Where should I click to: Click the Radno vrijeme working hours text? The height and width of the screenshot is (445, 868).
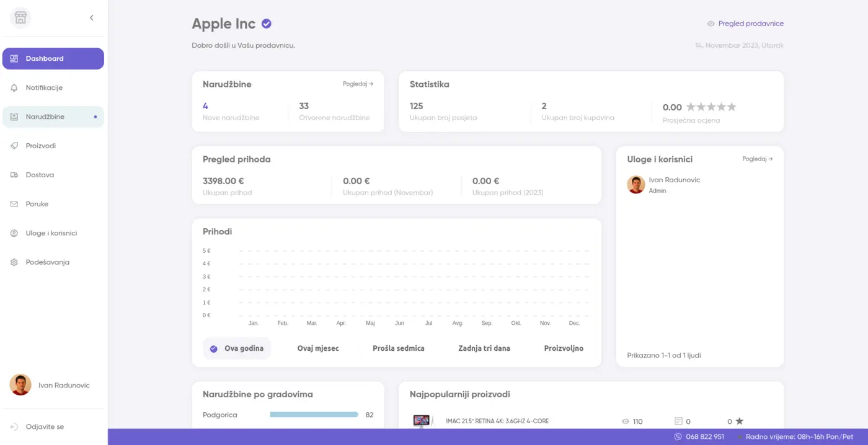tap(800, 437)
